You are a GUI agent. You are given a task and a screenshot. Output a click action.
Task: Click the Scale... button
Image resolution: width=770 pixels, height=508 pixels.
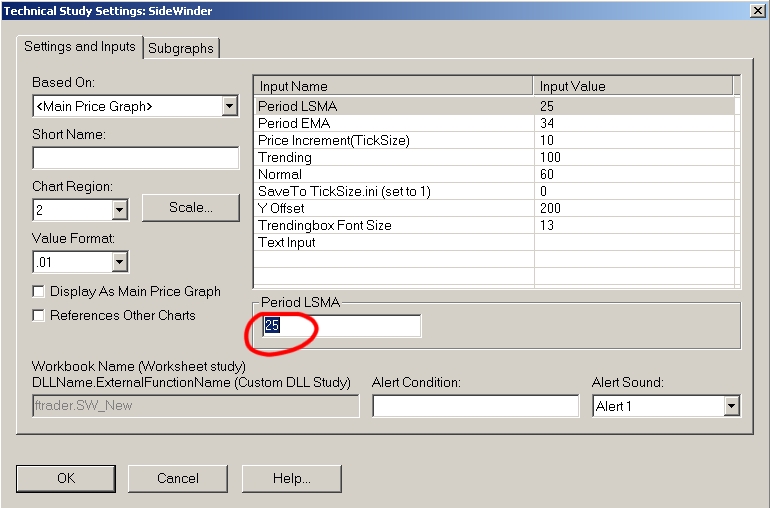tap(190, 207)
